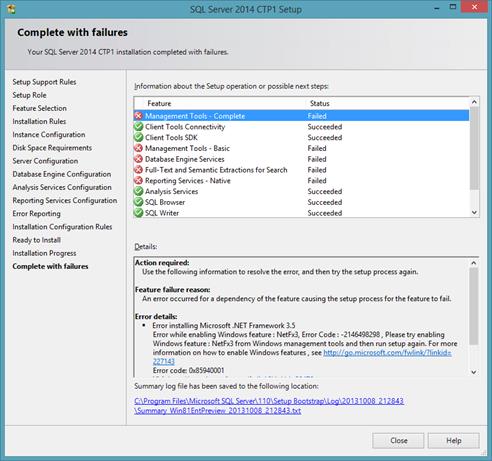
Task: Click the Setup Role step
Action: point(29,95)
